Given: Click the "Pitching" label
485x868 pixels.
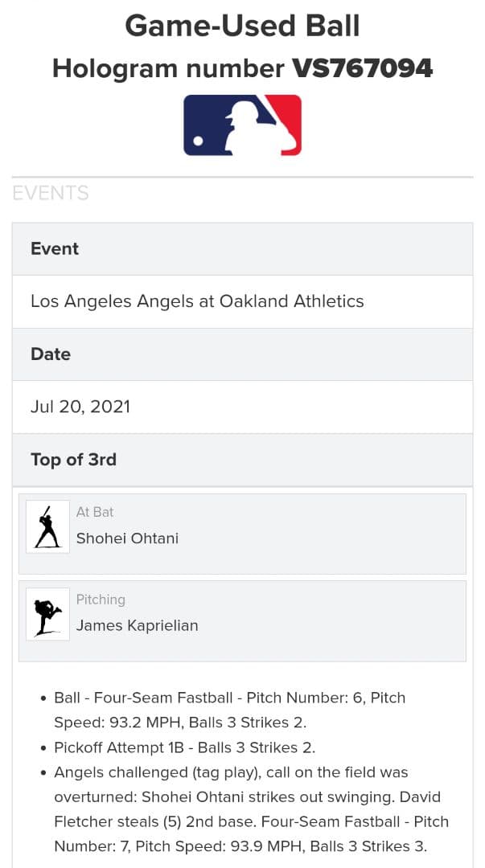Looking at the screenshot, I should coord(101,600).
